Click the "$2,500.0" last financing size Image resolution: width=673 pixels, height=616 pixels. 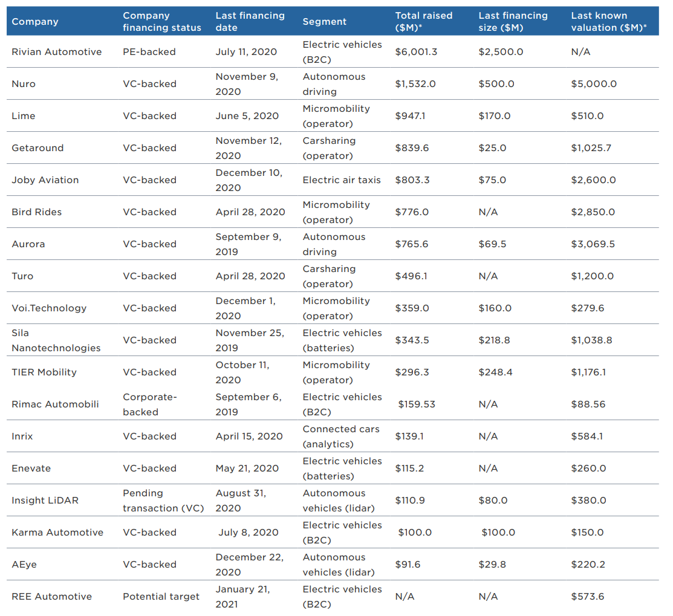point(501,52)
